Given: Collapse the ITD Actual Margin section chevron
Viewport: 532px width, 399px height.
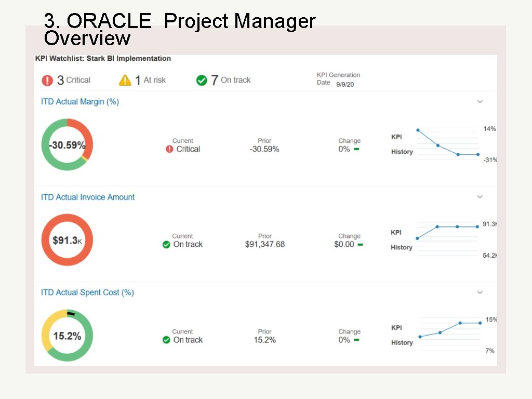Looking at the screenshot, I should pyautogui.click(x=480, y=101).
